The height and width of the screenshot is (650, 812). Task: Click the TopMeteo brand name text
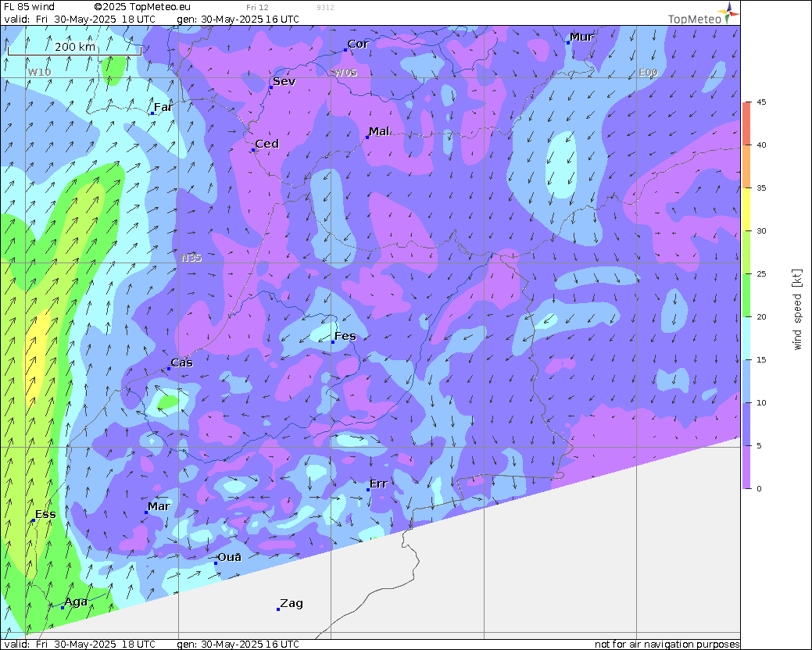pyautogui.click(x=694, y=20)
